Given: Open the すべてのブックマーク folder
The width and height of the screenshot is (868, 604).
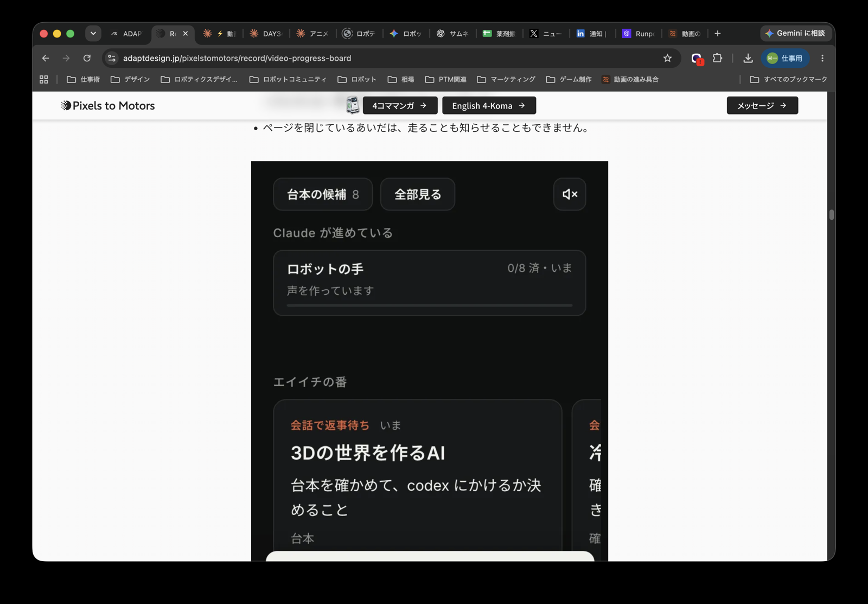Looking at the screenshot, I should pyautogui.click(x=788, y=79).
